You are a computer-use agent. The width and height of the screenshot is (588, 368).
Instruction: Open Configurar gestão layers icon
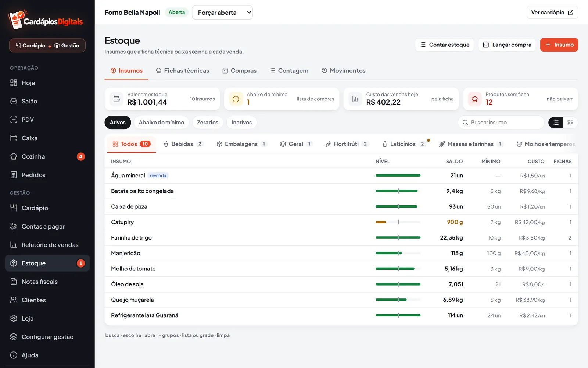click(x=14, y=337)
